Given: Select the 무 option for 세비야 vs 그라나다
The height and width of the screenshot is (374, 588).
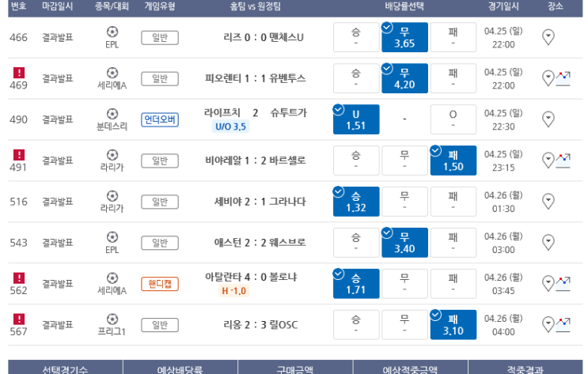Looking at the screenshot, I should click(404, 202).
